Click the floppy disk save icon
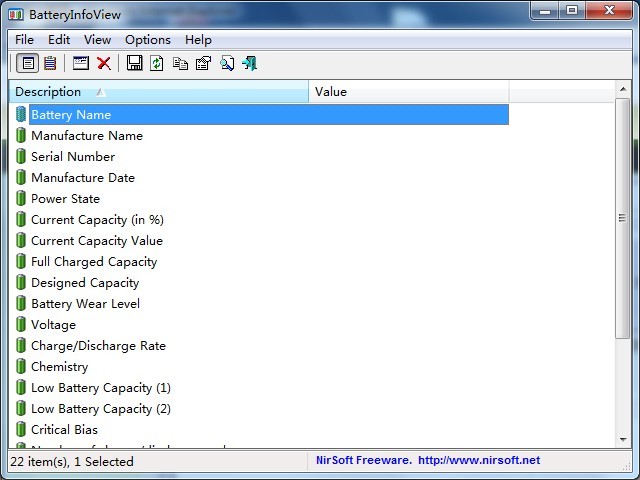This screenshot has width=640, height=480. click(134, 64)
